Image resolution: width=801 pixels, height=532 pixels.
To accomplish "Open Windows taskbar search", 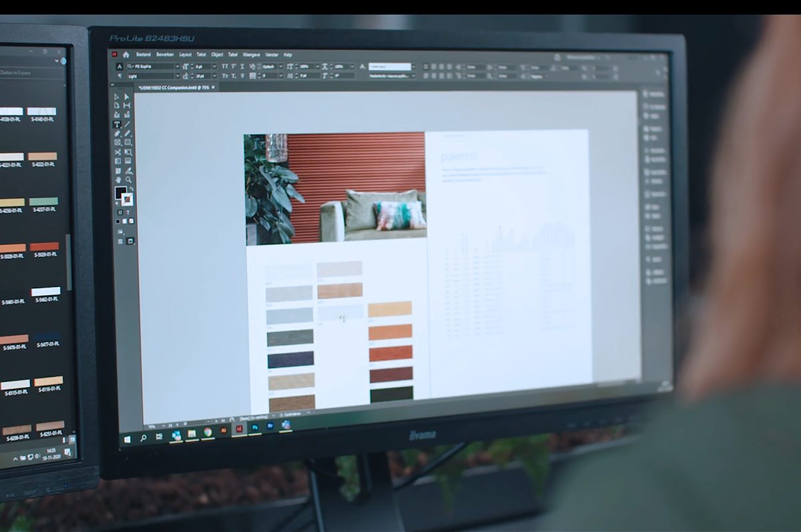I will click(x=143, y=438).
